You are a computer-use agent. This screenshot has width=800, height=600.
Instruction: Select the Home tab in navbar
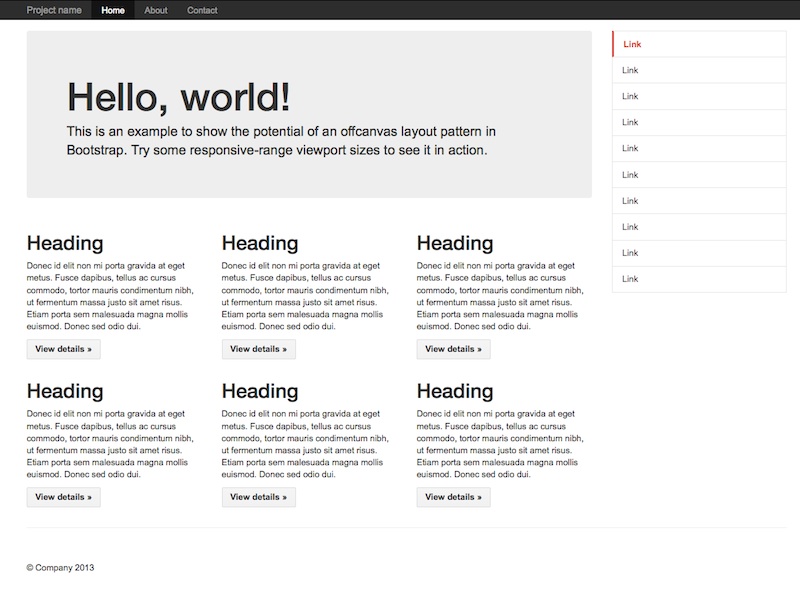[113, 10]
